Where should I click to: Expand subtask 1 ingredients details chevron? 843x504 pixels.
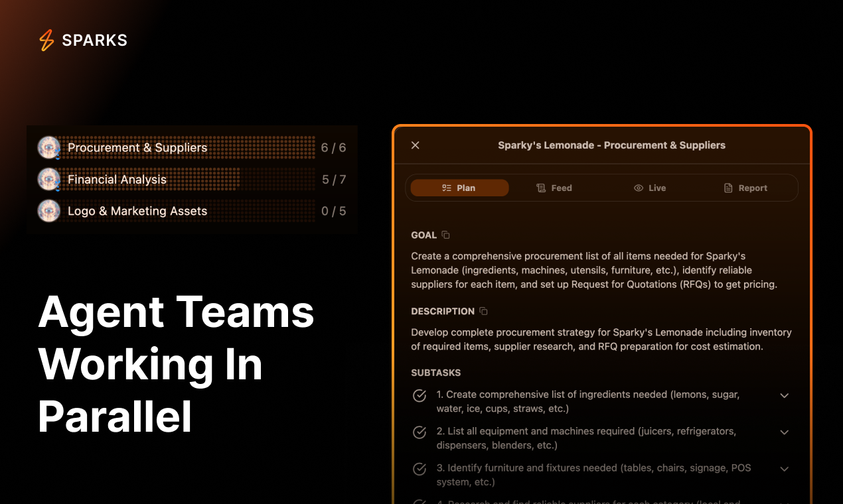[x=784, y=396]
